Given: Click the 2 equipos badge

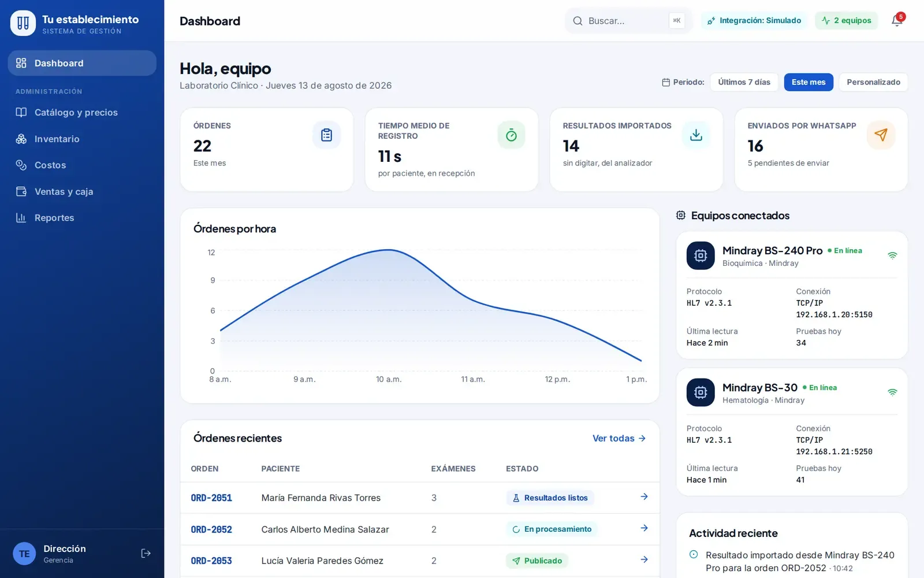Looking at the screenshot, I should tap(847, 21).
